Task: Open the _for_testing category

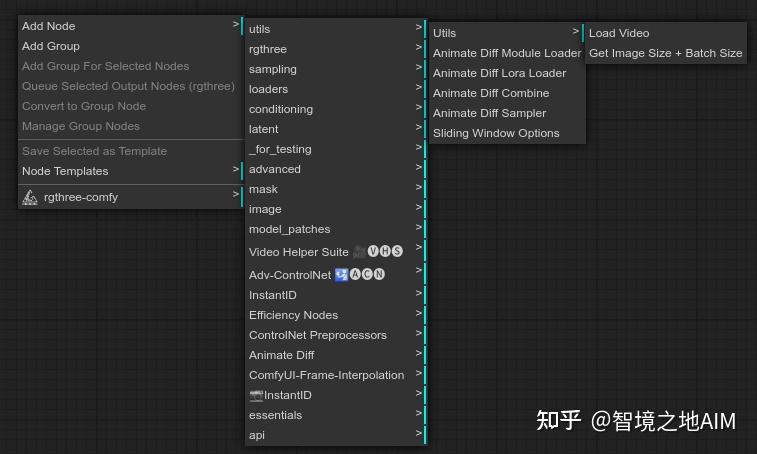Action: point(336,149)
